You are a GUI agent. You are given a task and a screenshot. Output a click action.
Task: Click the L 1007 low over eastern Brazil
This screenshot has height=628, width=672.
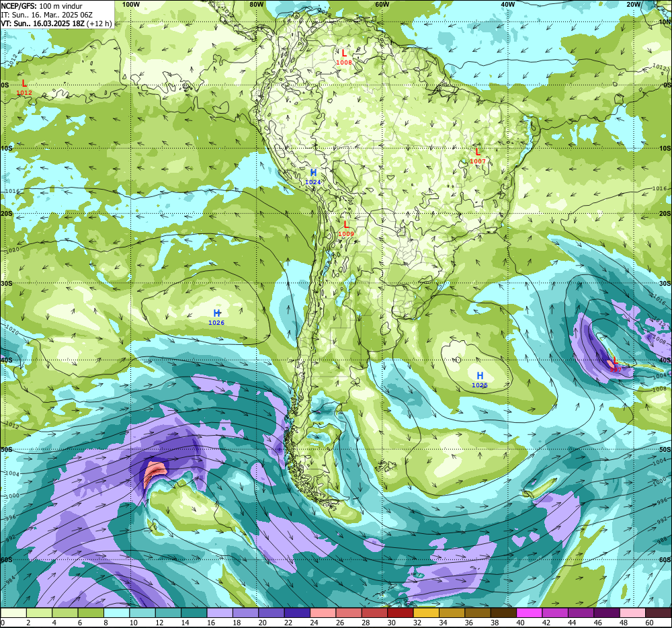(478, 156)
